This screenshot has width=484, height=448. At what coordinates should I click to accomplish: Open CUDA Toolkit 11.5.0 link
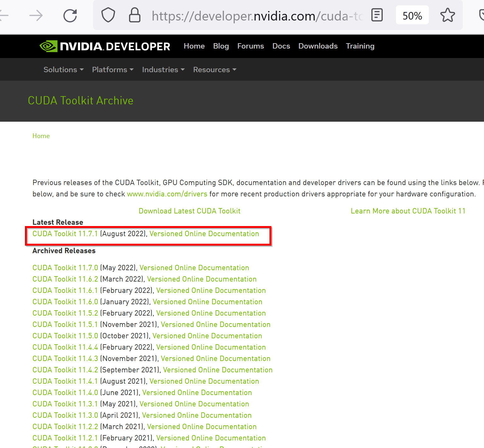point(65,336)
